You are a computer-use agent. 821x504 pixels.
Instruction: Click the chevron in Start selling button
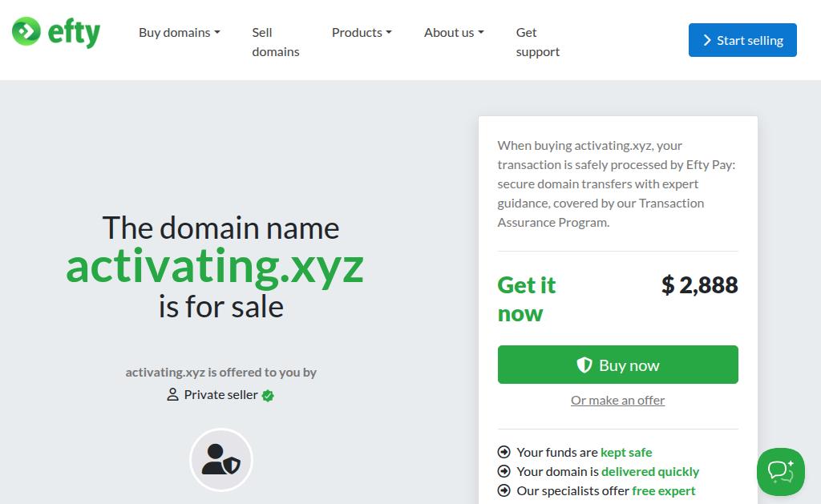(707, 40)
